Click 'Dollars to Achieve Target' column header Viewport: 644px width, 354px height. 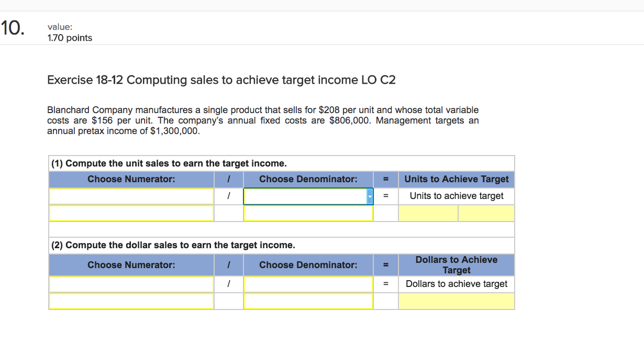click(457, 265)
